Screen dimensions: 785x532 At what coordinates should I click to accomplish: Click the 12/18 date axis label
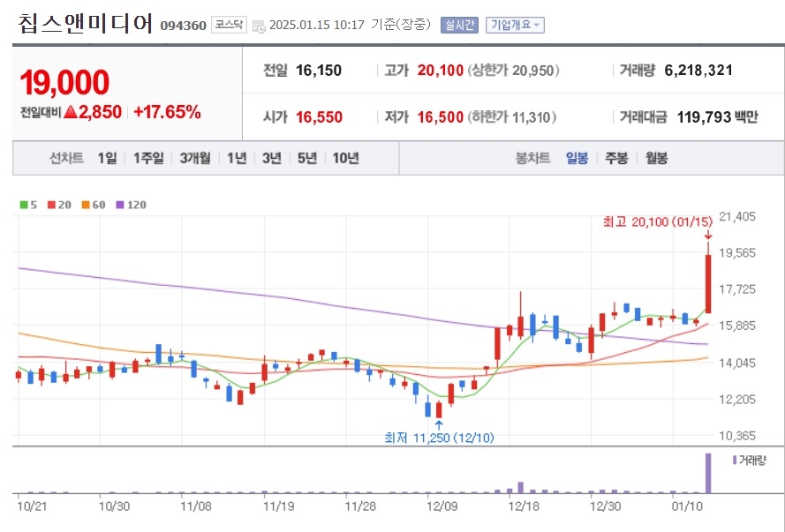coord(524,506)
